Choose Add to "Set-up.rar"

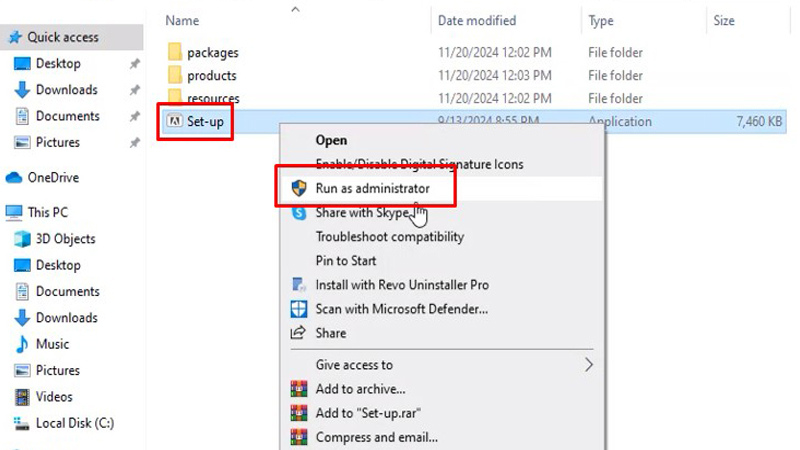[368, 413]
